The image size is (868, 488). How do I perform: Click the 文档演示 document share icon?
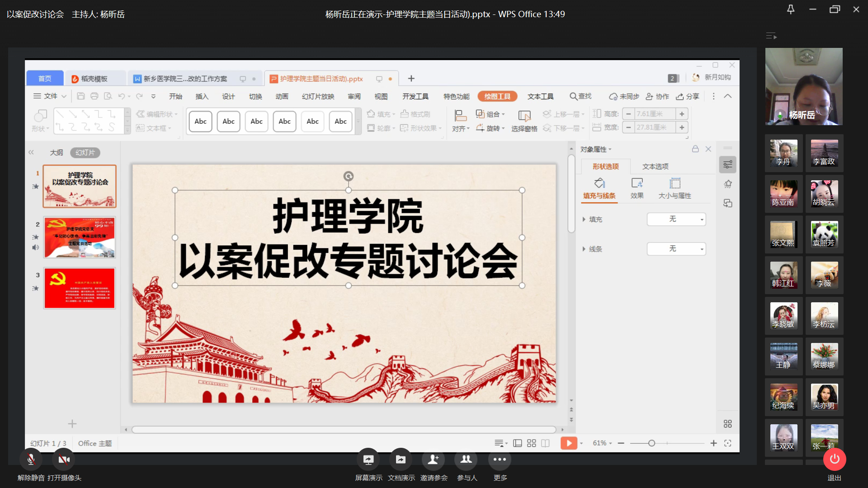click(401, 460)
